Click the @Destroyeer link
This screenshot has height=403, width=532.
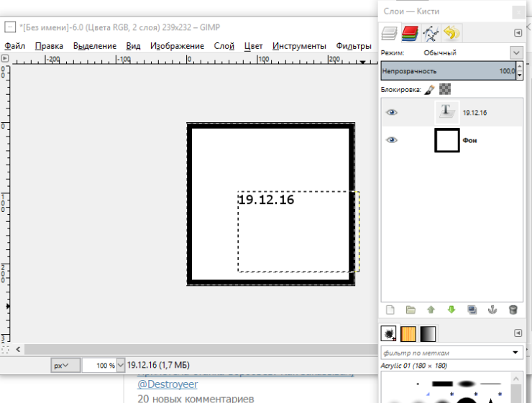click(162, 384)
